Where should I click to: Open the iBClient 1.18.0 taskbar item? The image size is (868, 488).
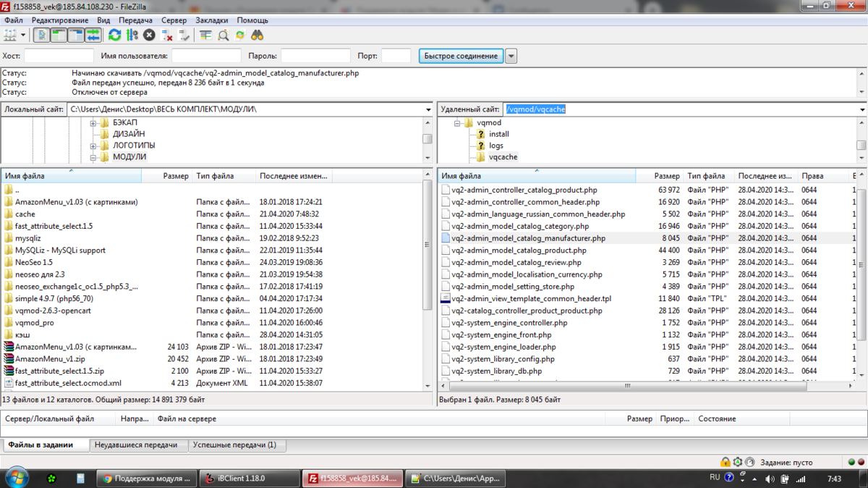[x=248, y=479]
